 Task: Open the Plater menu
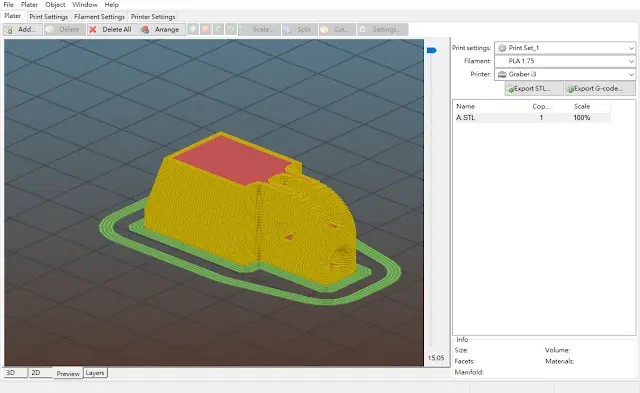click(29, 4)
